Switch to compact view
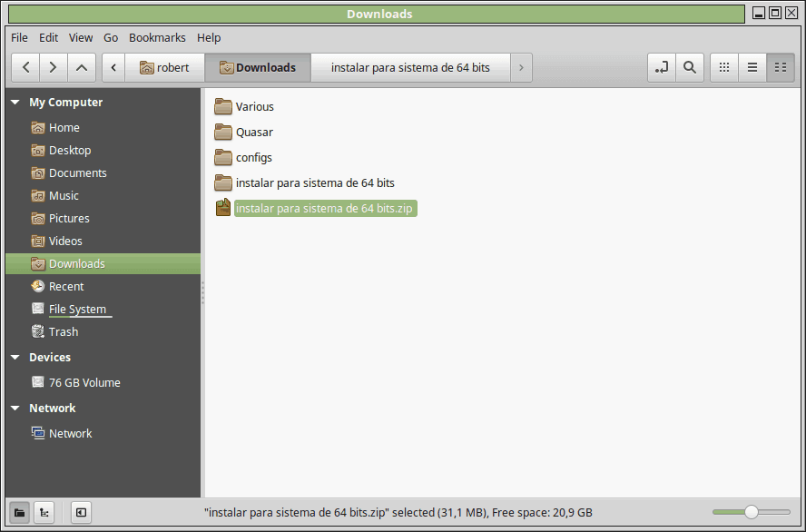This screenshot has height=532, width=806. pos(781,67)
